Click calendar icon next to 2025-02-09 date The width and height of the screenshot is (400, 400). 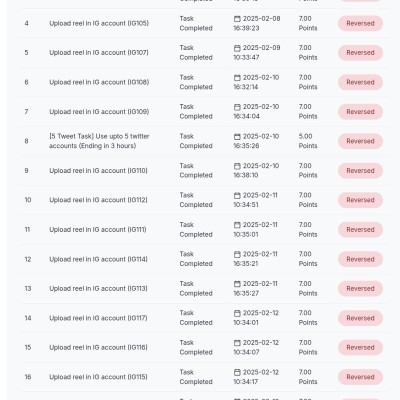[237, 48]
